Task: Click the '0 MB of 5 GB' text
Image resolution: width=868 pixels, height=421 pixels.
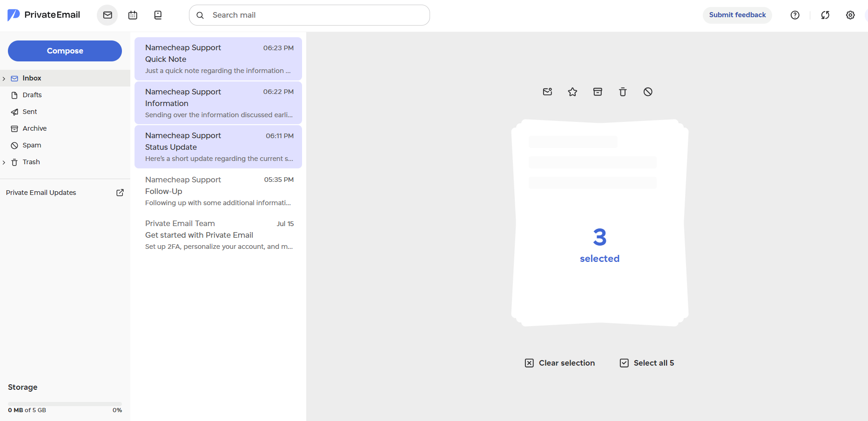Action: (x=27, y=410)
